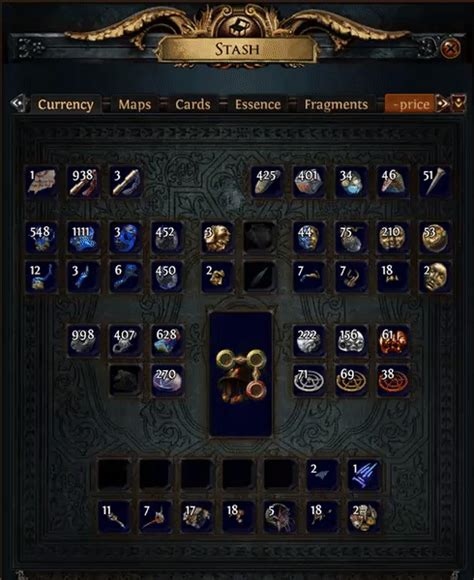Open the Fragments stash tab
Image resolution: width=474 pixels, height=580 pixels.
click(x=336, y=104)
